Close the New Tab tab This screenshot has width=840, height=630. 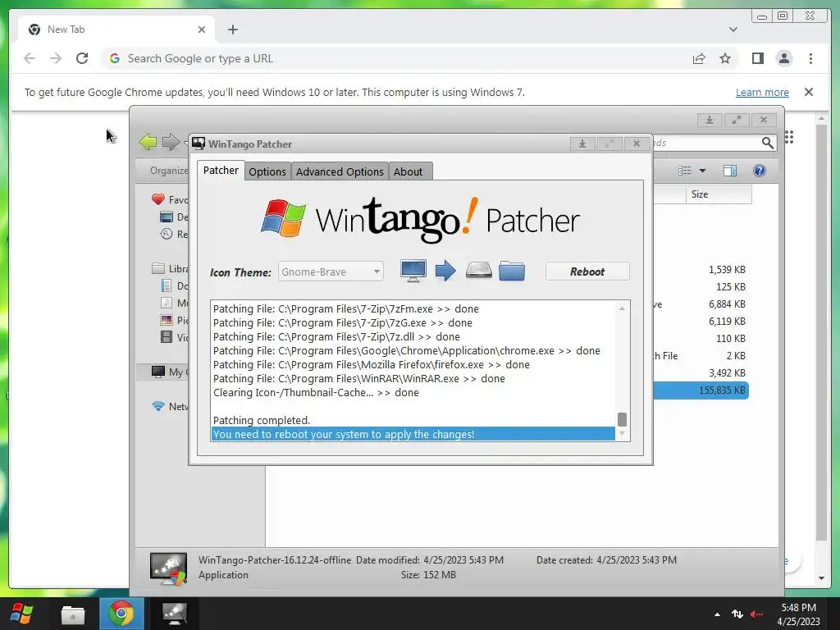point(202,30)
